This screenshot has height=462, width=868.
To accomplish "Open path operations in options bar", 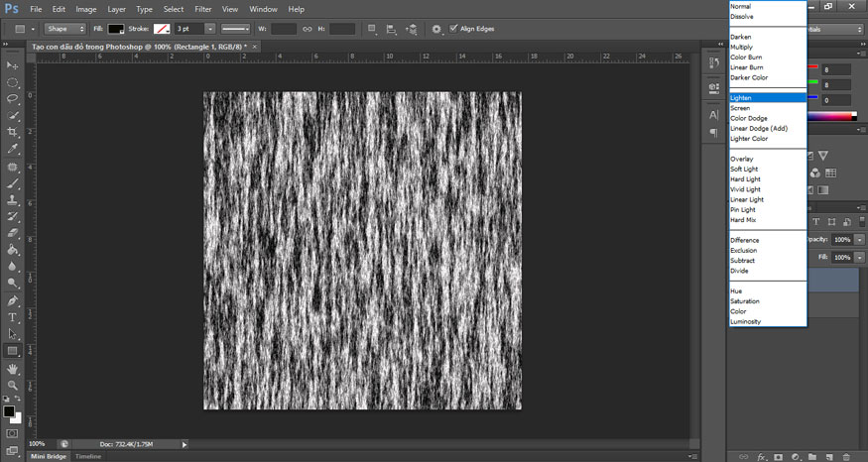I will click(372, 29).
